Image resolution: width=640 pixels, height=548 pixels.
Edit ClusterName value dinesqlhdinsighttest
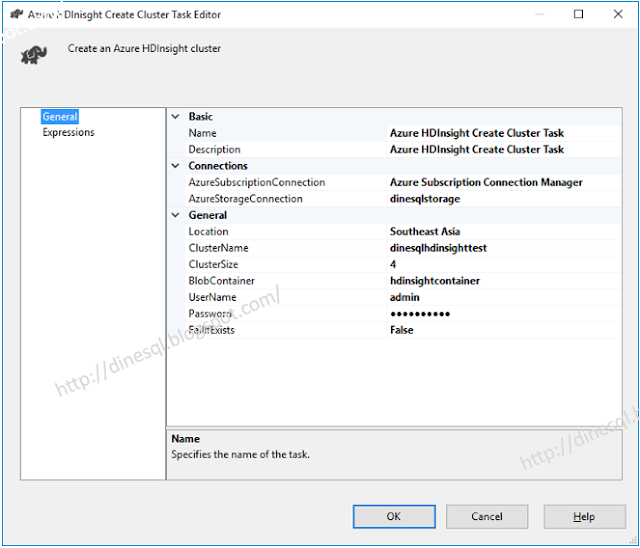click(504, 248)
